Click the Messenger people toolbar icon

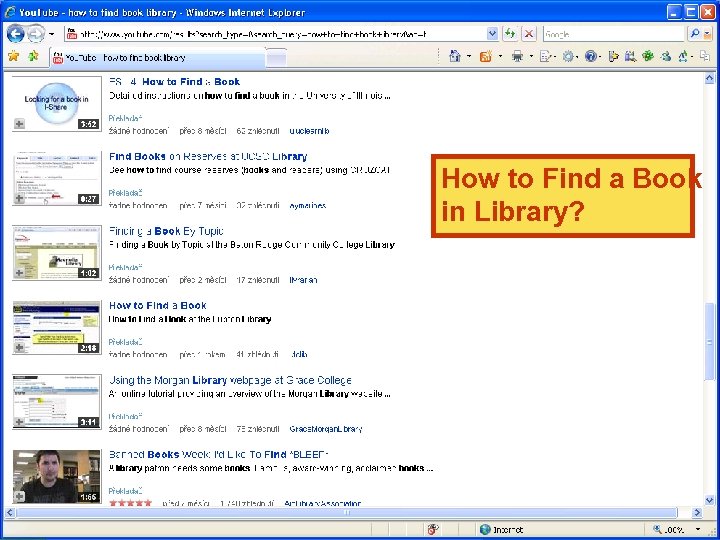(x=666, y=56)
